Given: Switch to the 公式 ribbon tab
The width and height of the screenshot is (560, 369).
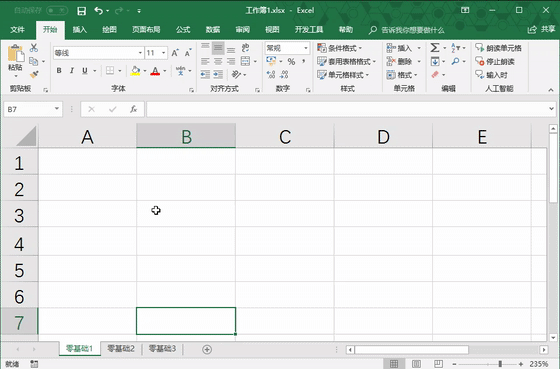Looking at the screenshot, I should tap(183, 30).
